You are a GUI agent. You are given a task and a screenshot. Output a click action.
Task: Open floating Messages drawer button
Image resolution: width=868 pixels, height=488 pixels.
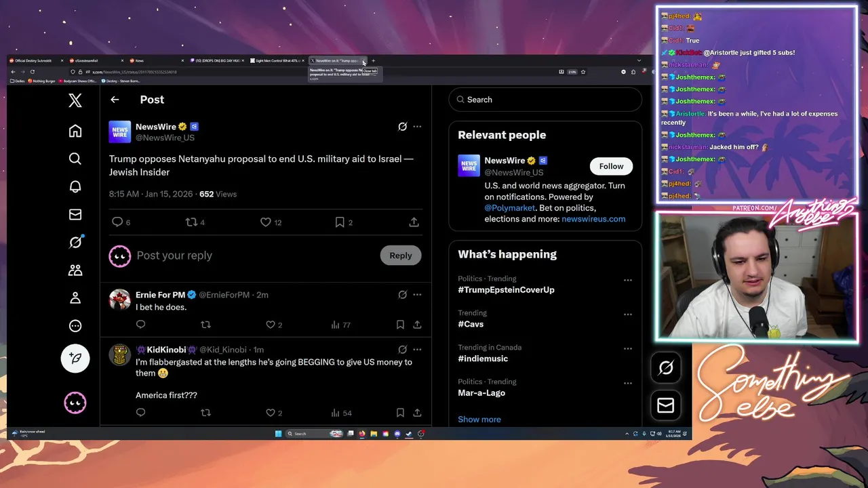(666, 405)
